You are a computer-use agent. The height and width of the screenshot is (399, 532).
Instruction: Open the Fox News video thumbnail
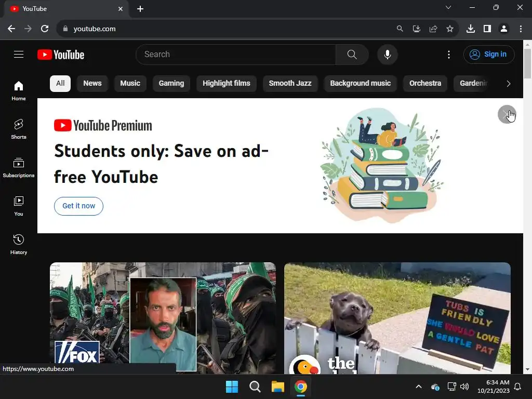tap(163, 318)
